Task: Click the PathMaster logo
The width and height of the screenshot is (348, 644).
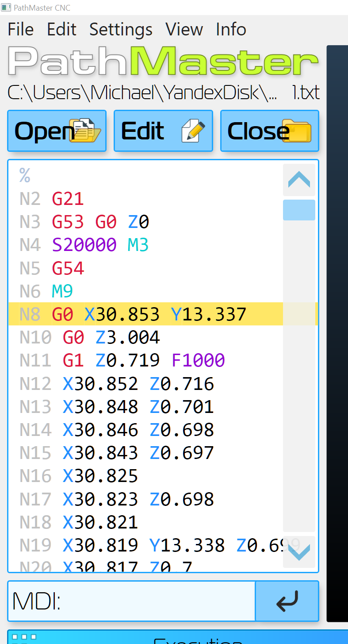Action: click(x=163, y=62)
